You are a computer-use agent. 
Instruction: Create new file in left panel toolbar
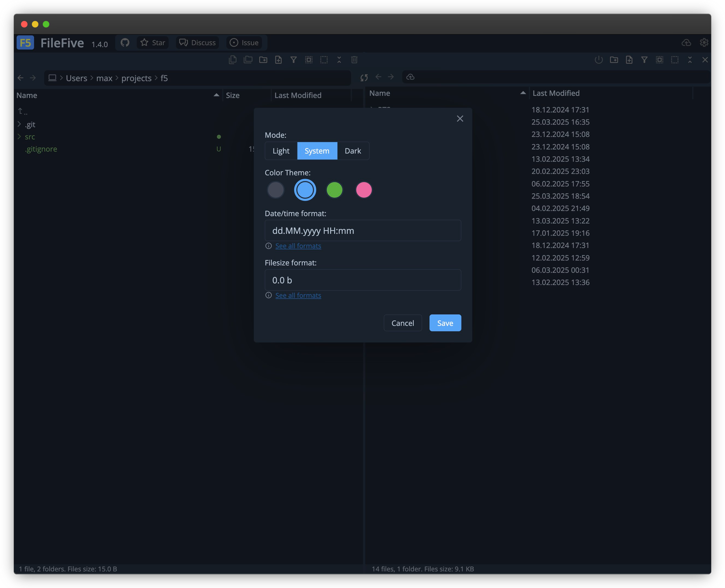click(x=279, y=60)
